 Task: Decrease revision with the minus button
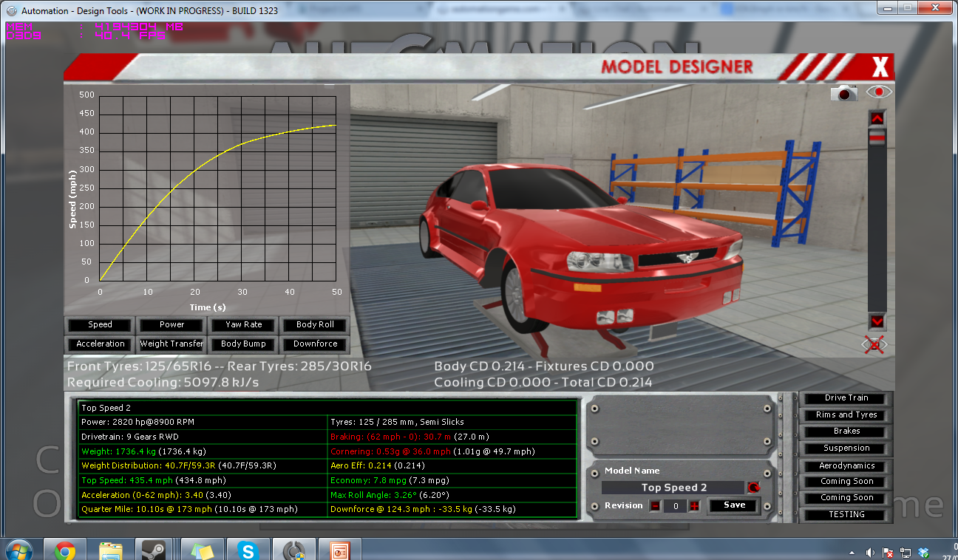654,506
